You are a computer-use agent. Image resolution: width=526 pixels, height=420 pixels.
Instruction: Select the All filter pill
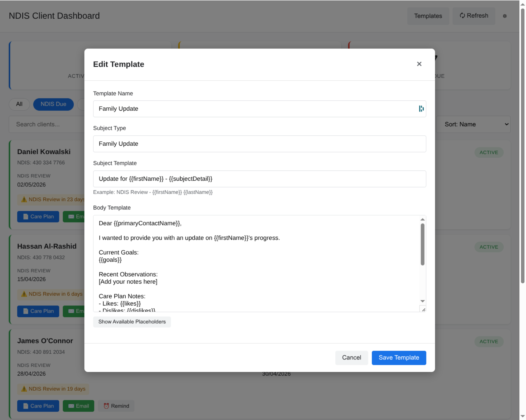[x=19, y=104]
